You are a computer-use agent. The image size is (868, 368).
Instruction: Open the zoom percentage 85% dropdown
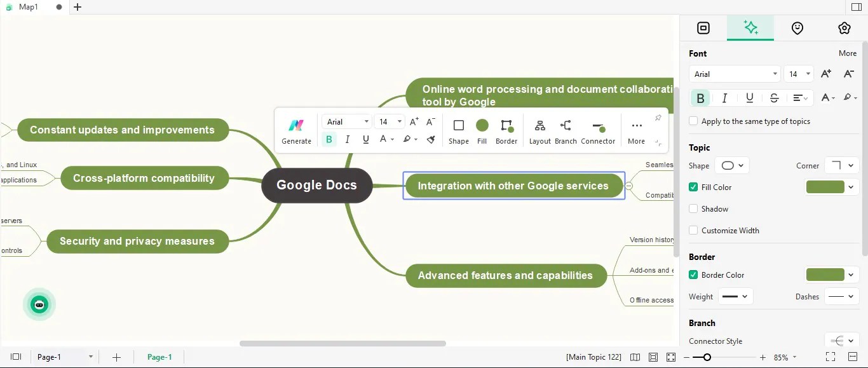(x=785, y=357)
